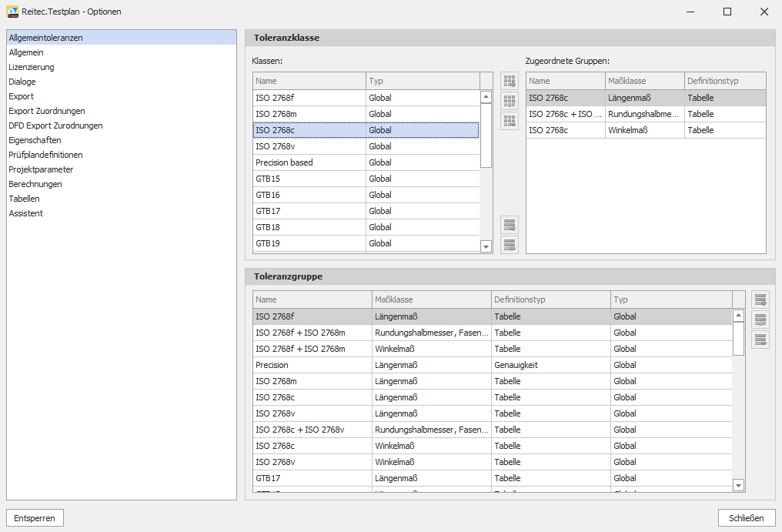Go to the Tabellen settings page
Image resolution: width=782 pixels, height=532 pixels.
tap(24, 199)
